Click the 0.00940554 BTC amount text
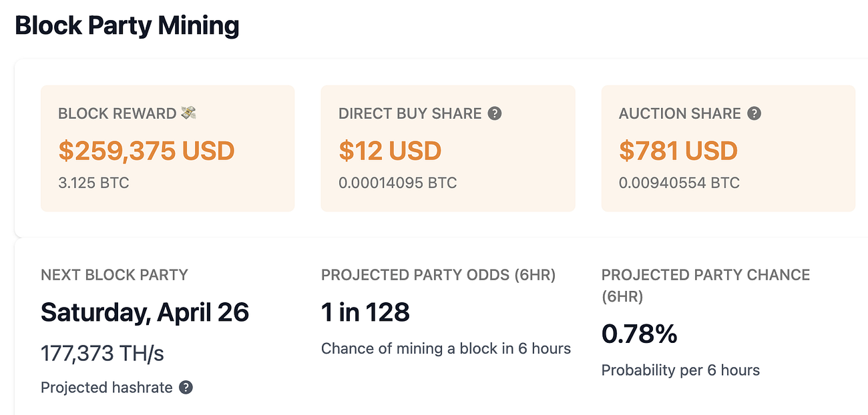 (x=680, y=183)
